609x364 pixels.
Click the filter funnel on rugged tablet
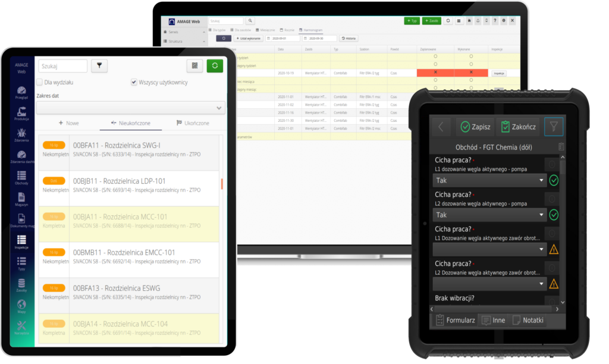553,126
